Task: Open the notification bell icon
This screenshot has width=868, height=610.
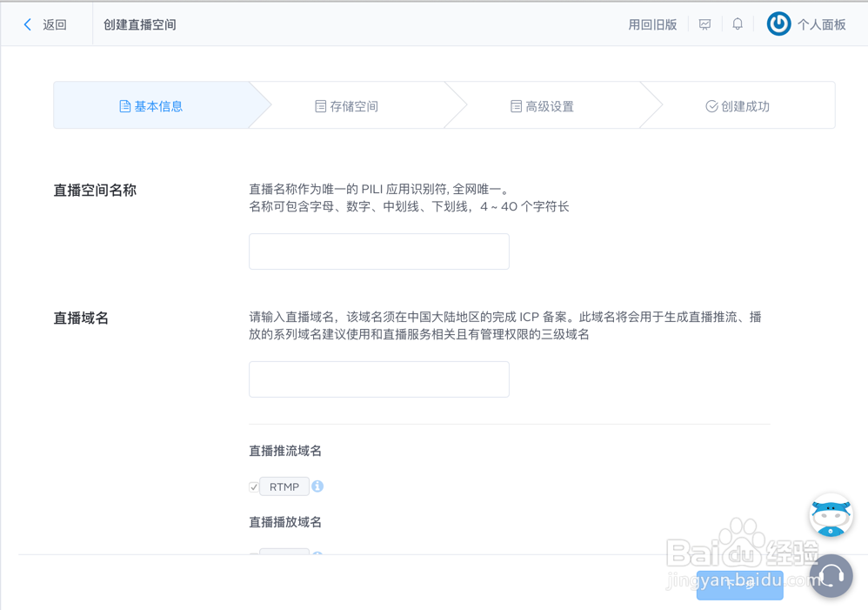Action: [737, 23]
